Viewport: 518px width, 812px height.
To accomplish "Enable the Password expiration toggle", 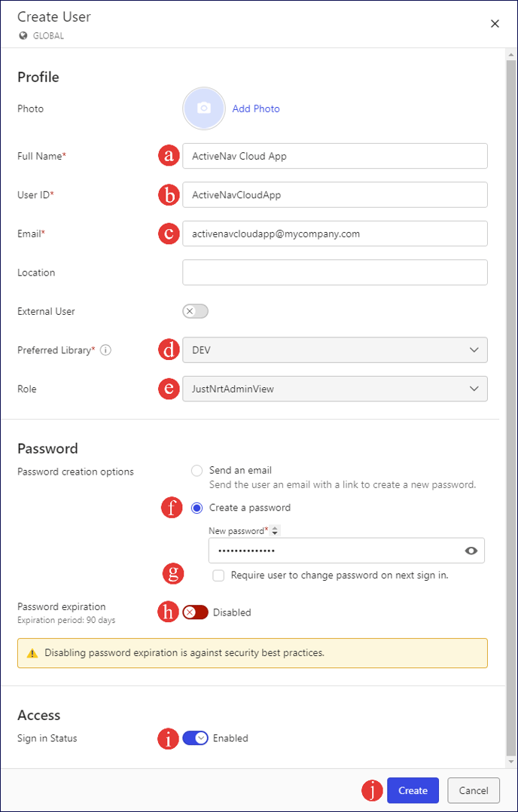I will point(194,612).
